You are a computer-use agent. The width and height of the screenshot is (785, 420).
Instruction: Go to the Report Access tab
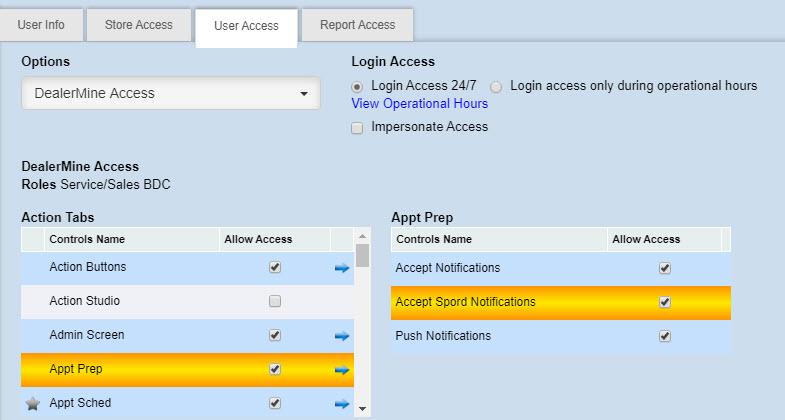357,25
